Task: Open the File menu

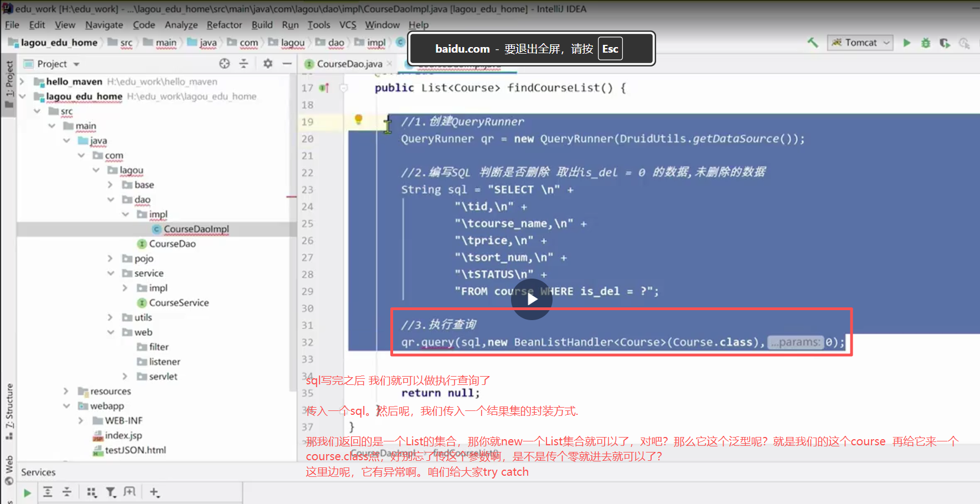Action: click(12, 25)
